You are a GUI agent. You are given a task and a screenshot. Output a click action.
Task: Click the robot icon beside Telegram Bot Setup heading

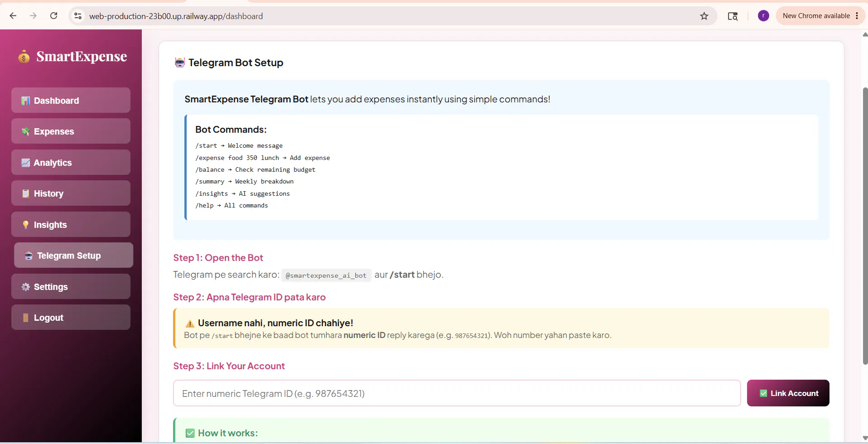pyautogui.click(x=180, y=63)
